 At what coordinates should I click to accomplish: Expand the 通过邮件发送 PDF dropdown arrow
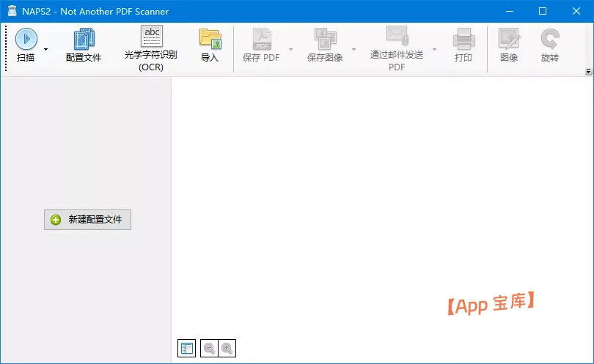pos(435,49)
